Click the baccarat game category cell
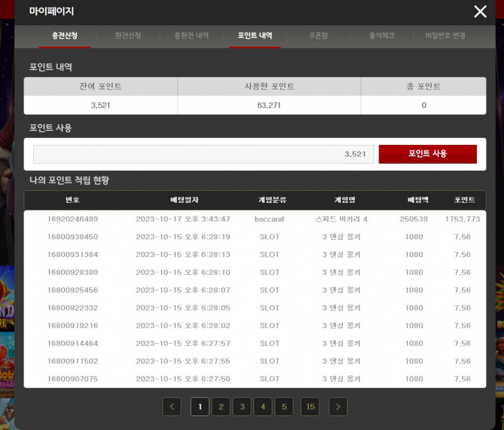 (x=269, y=219)
